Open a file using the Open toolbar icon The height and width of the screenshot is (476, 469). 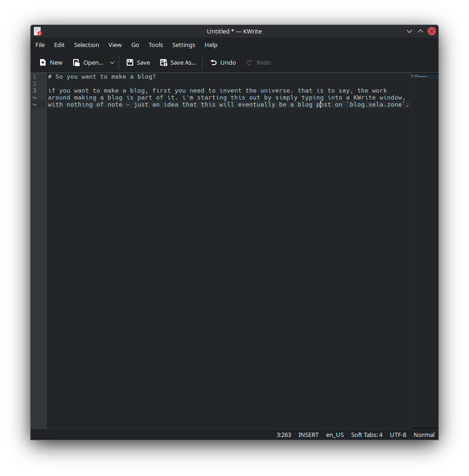coord(88,62)
